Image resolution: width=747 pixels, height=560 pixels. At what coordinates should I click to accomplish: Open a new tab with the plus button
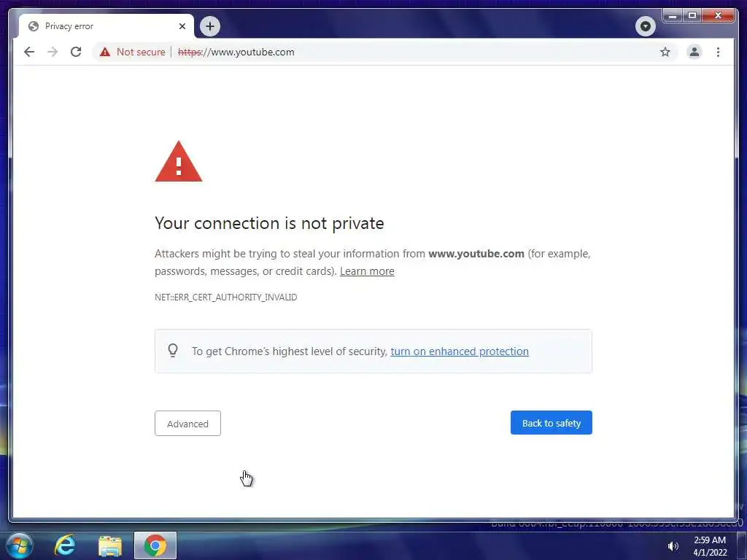[x=210, y=26]
